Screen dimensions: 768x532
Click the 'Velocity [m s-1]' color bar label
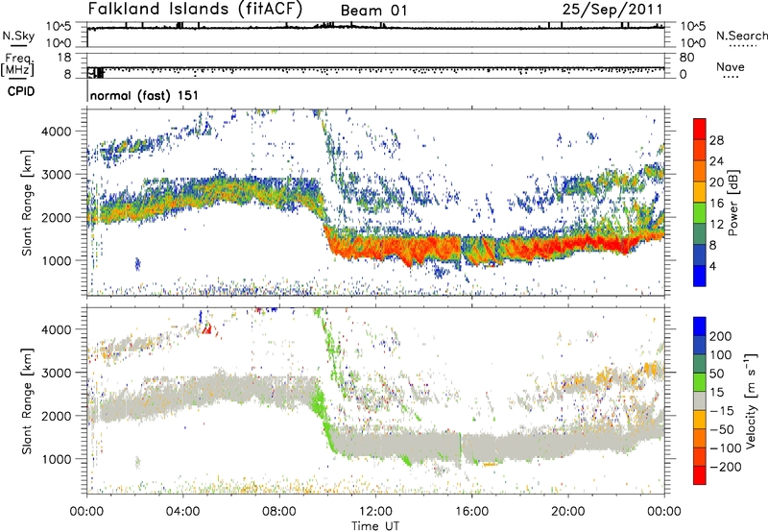[751, 400]
